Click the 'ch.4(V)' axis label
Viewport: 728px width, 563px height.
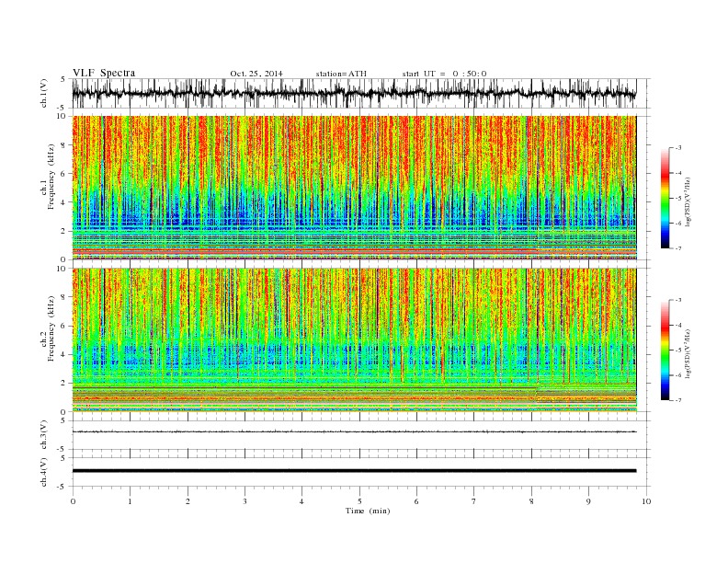[44, 472]
